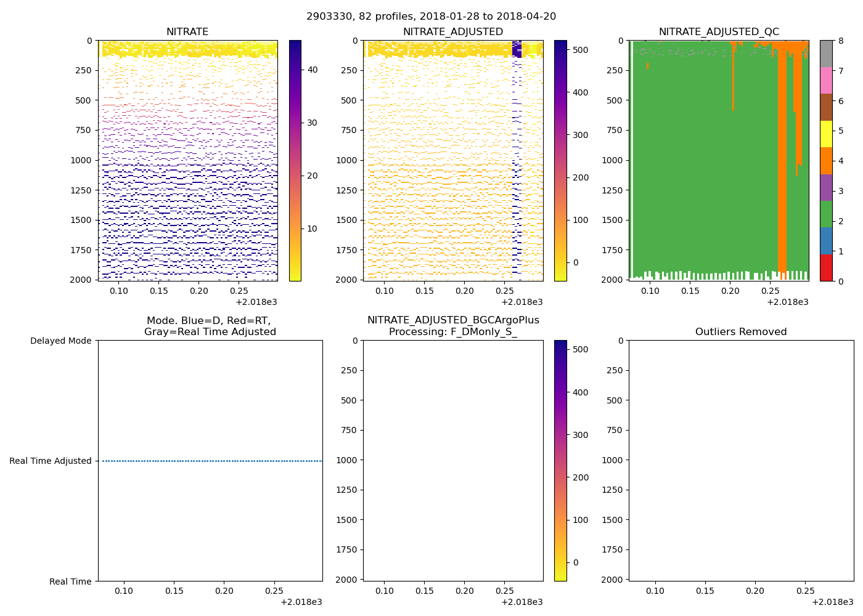Click the blue dotted line in Mode plot
The height and width of the screenshot is (616, 863).
(x=210, y=461)
